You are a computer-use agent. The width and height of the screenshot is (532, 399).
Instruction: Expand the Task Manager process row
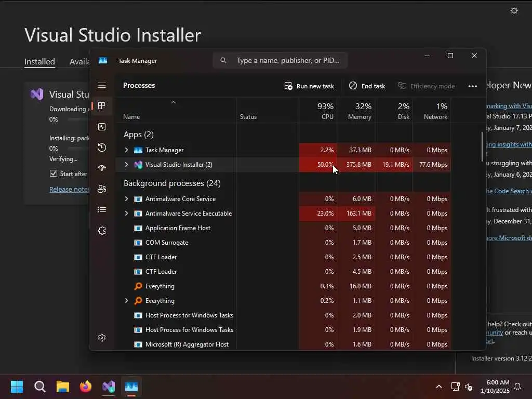(127, 150)
